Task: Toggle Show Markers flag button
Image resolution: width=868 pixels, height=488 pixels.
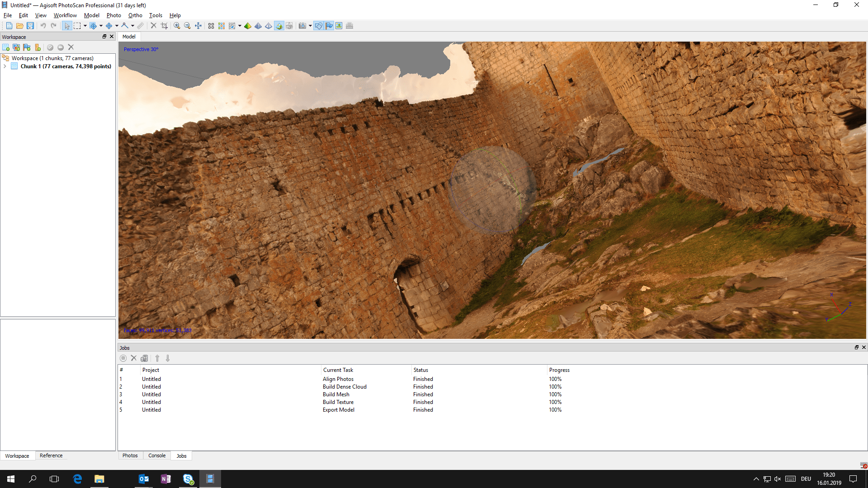Action: point(329,26)
